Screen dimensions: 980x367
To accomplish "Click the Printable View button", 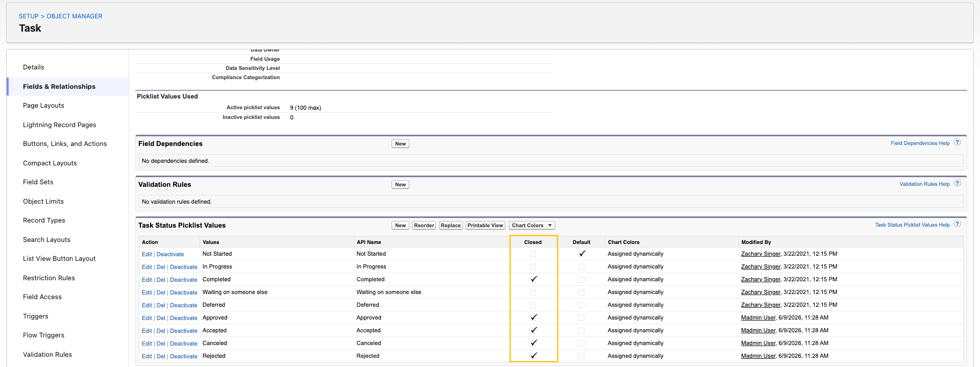I will point(485,226).
